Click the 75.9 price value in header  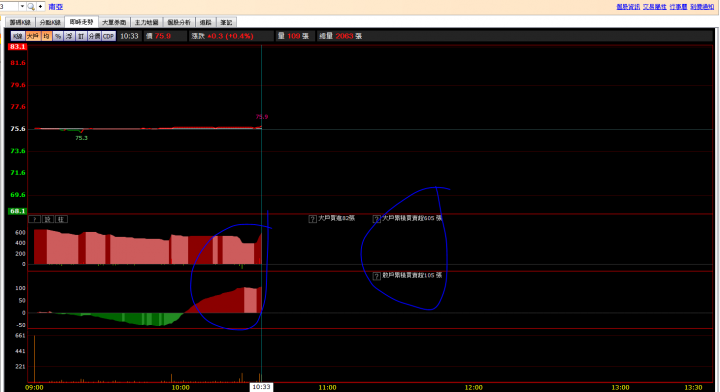(x=163, y=36)
